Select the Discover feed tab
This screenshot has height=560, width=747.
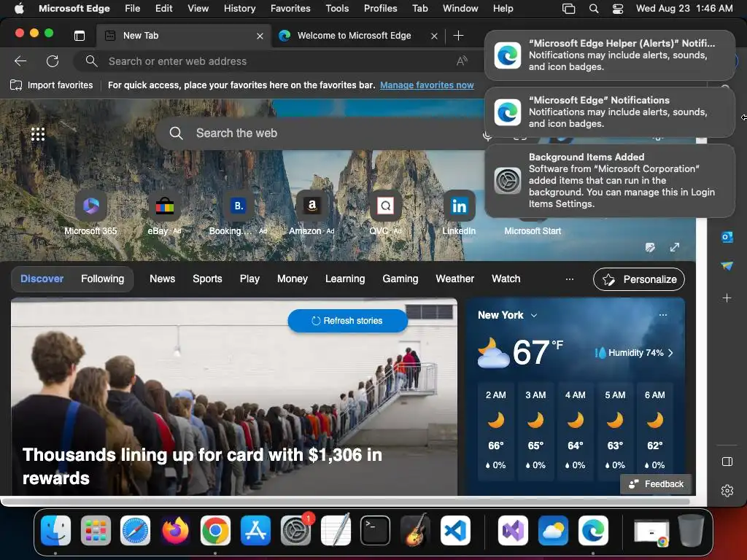pyautogui.click(x=42, y=279)
